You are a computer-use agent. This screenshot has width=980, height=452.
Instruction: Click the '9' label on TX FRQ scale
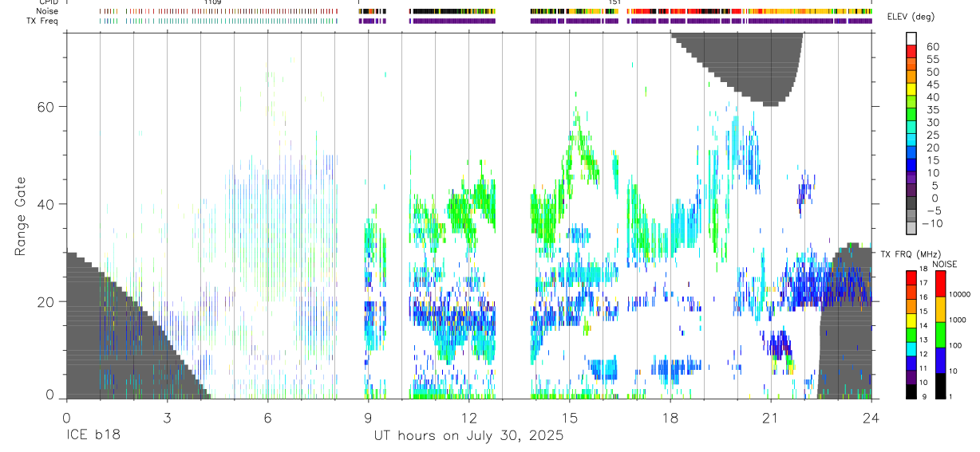(924, 396)
